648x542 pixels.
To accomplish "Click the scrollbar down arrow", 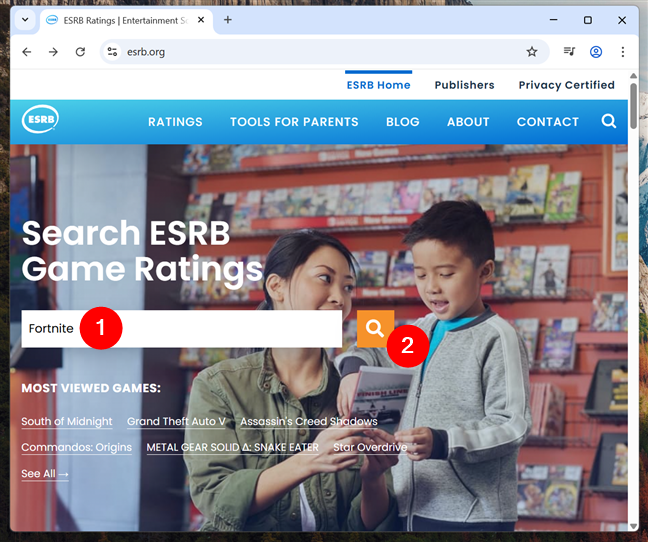I will 633,526.
